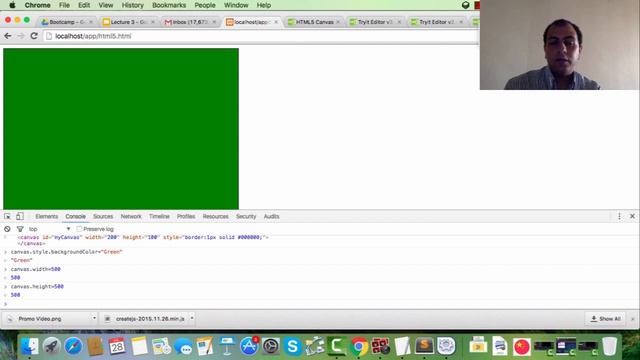640x360 pixels.
Task: Click the browser back arrow
Action: tap(8, 36)
